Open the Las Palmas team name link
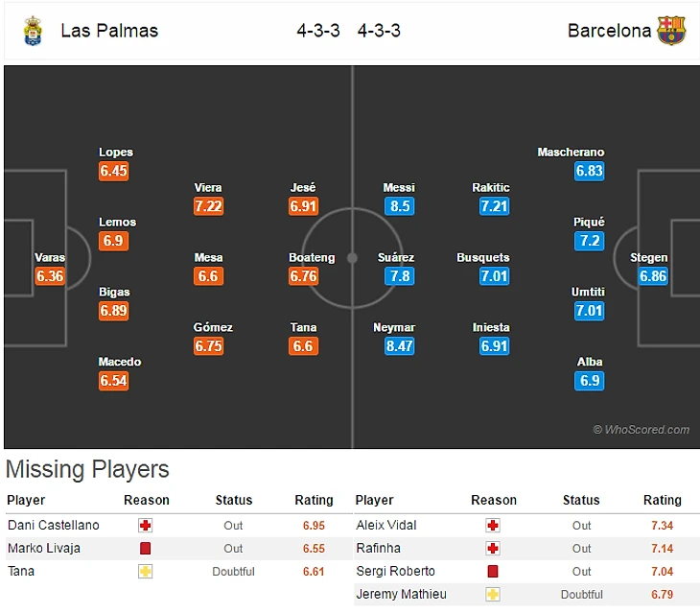The width and height of the screenshot is (700, 613). pos(109,31)
